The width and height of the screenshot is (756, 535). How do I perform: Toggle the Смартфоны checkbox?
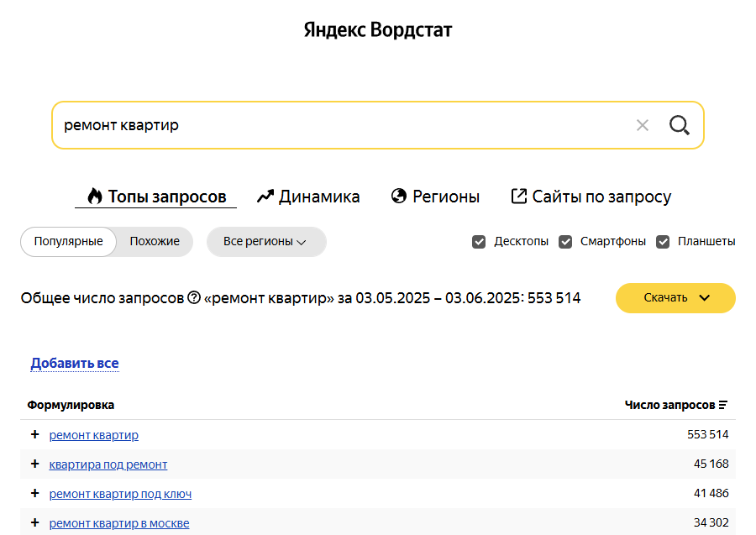565,242
